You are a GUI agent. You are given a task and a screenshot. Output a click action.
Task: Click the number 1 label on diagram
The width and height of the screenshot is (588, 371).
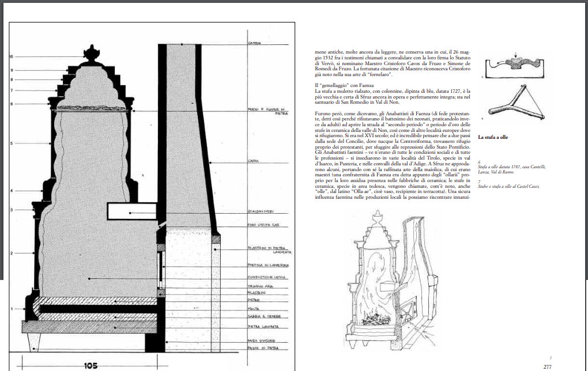click(11, 309)
